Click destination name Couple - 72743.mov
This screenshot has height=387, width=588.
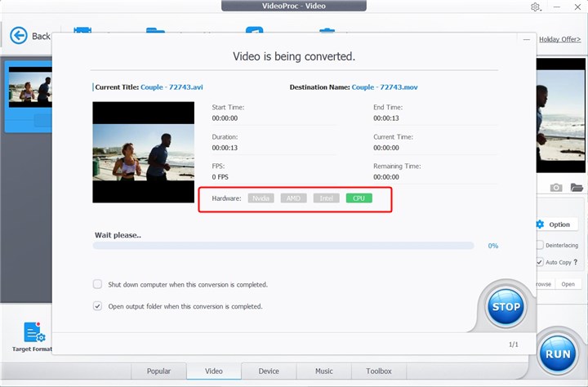[385, 87]
